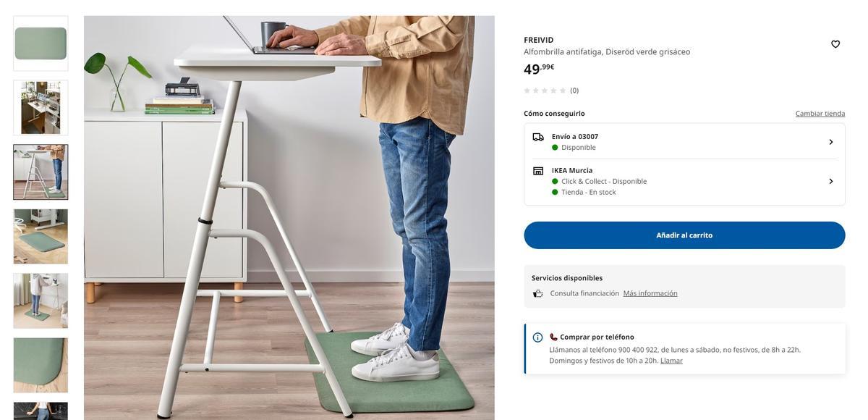Image resolution: width=868 pixels, height=420 pixels.
Task: Open the star rating reviews
Action: 551,91
